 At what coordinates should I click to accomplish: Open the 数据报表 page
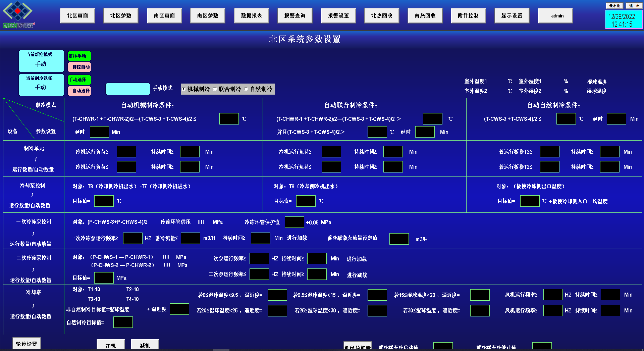(251, 16)
